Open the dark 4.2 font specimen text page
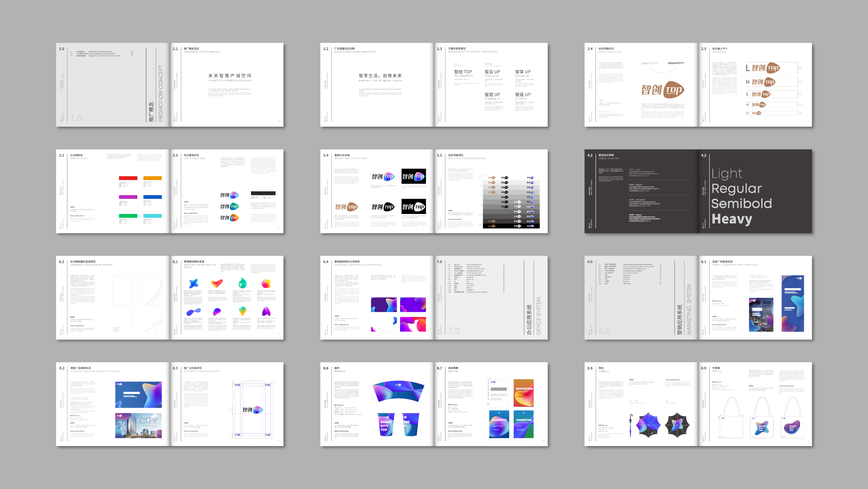The width and height of the screenshot is (868, 489). tap(641, 191)
